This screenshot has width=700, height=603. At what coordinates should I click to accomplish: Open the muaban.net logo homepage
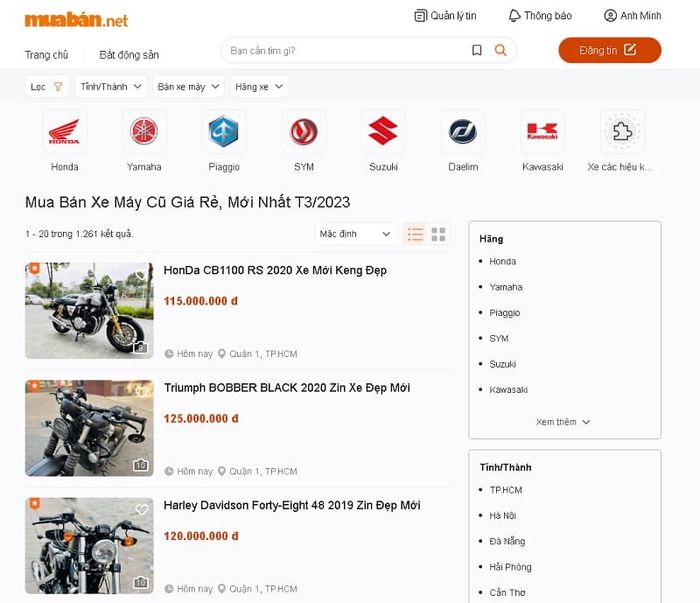pos(76,20)
